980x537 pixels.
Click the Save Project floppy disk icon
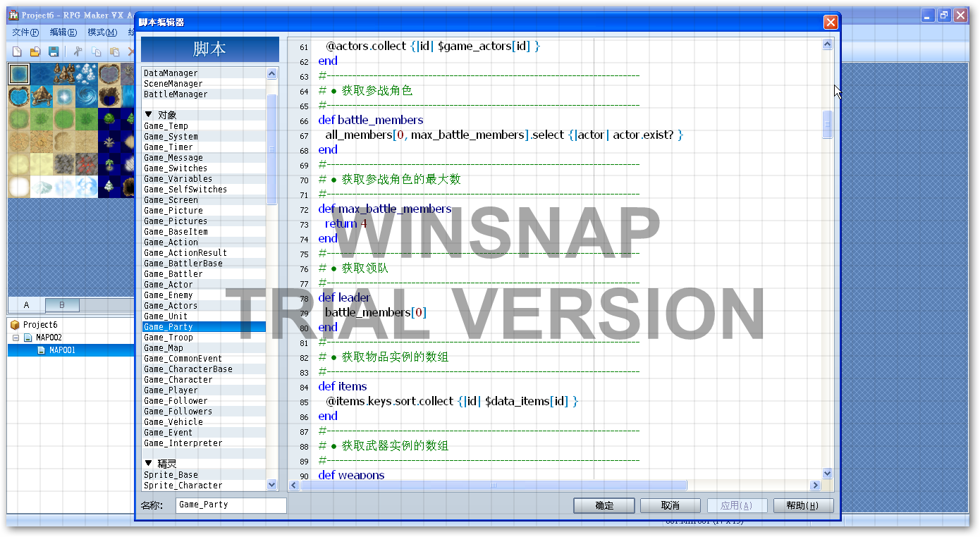click(x=54, y=52)
